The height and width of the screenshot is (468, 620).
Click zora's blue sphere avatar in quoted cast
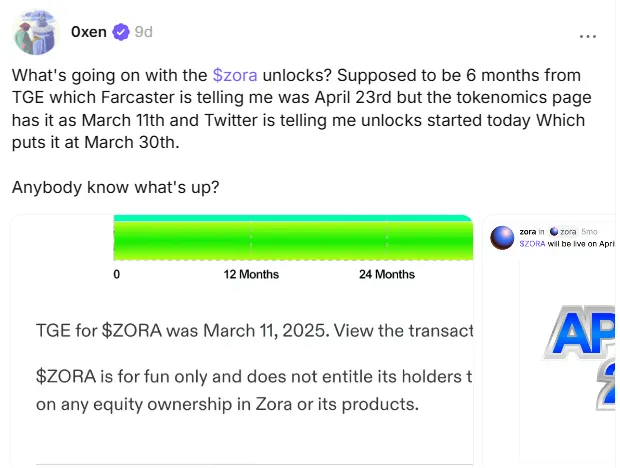[502, 237]
